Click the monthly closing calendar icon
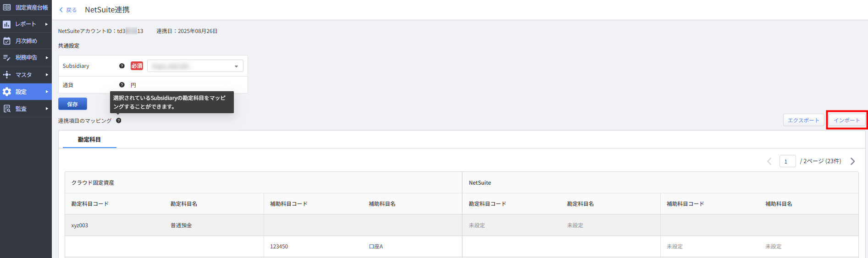The image size is (868, 258). [7, 41]
